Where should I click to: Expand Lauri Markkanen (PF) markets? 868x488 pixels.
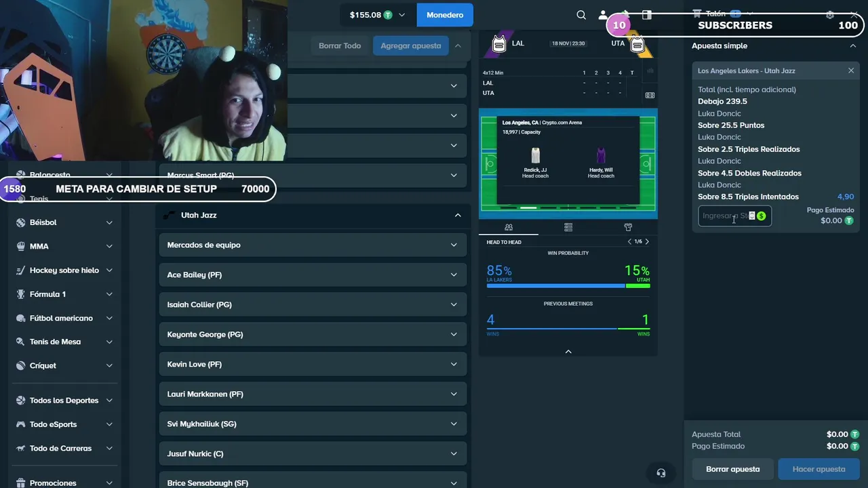pos(313,394)
